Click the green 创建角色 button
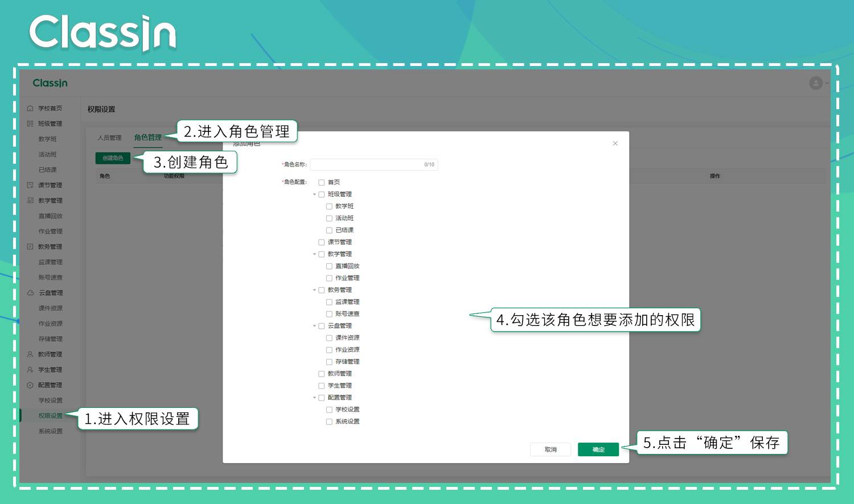Image resolution: width=854 pixels, height=504 pixels. point(113,158)
